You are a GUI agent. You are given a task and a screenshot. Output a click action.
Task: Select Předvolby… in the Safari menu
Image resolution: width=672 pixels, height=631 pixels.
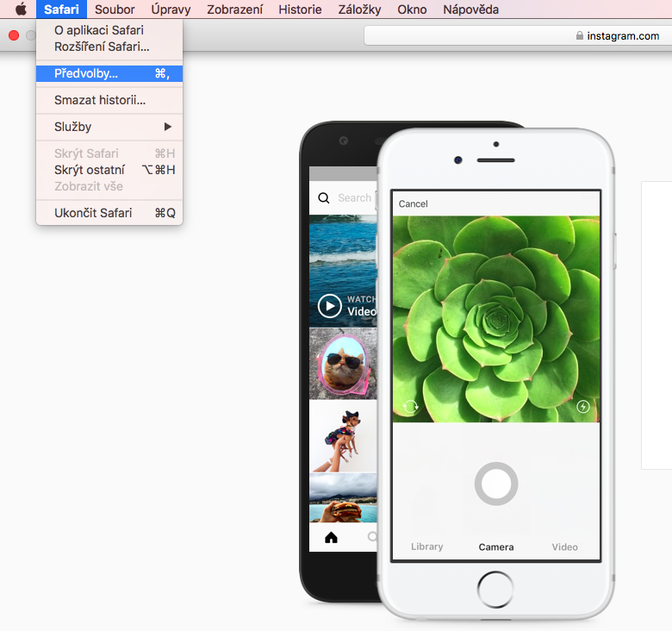[109, 73]
